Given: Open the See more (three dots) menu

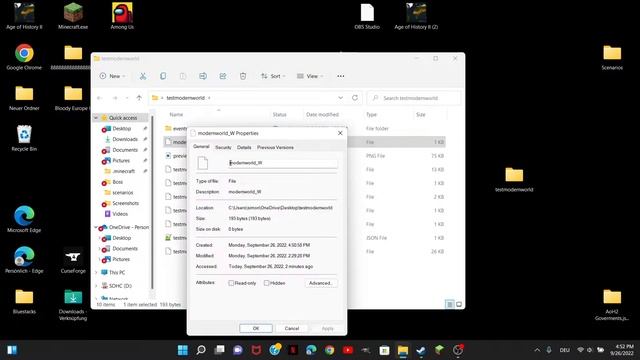Looking at the screenshot, I should click(340, 76).
